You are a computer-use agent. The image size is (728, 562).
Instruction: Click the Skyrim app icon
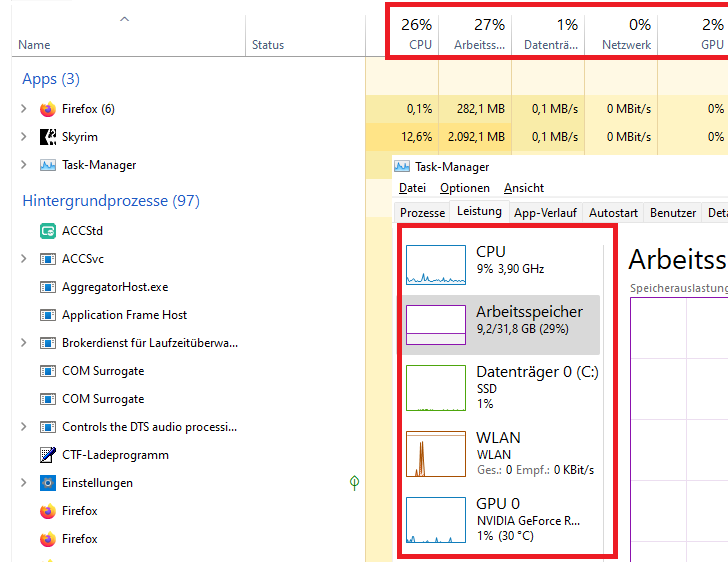pyautogui.click(x=48, y=137)
